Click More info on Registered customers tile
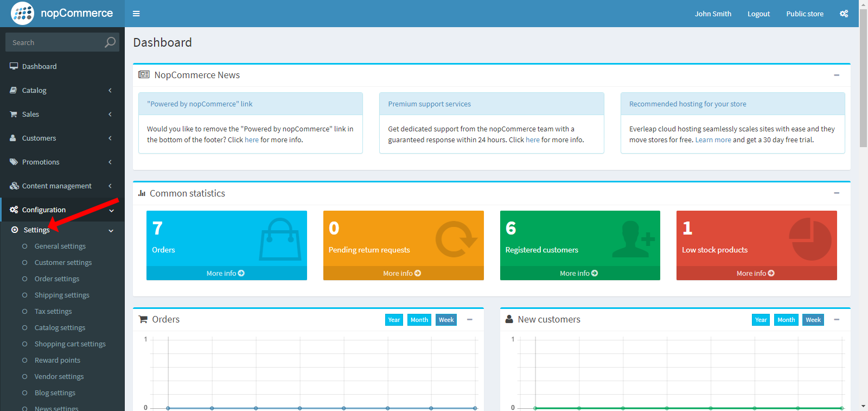 (579, 273)
